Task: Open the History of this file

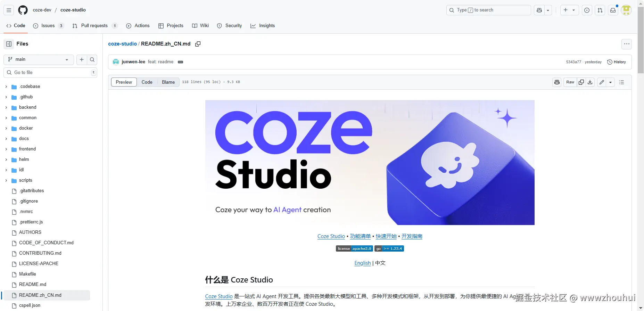Action: [x=616, y=62]
